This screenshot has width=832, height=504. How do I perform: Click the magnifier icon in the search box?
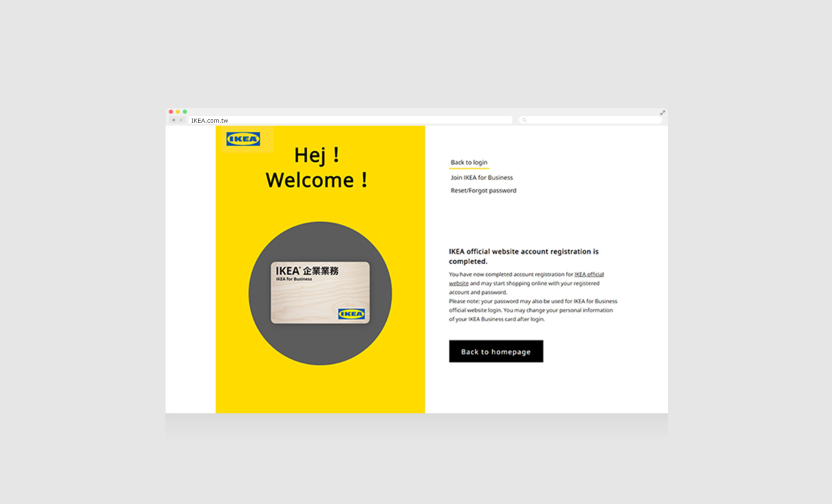525,120
